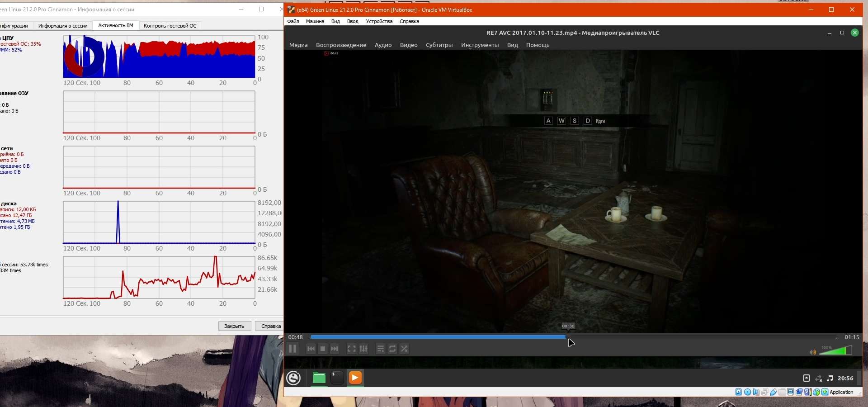Open VLC Аудио menu

(383, 45)
